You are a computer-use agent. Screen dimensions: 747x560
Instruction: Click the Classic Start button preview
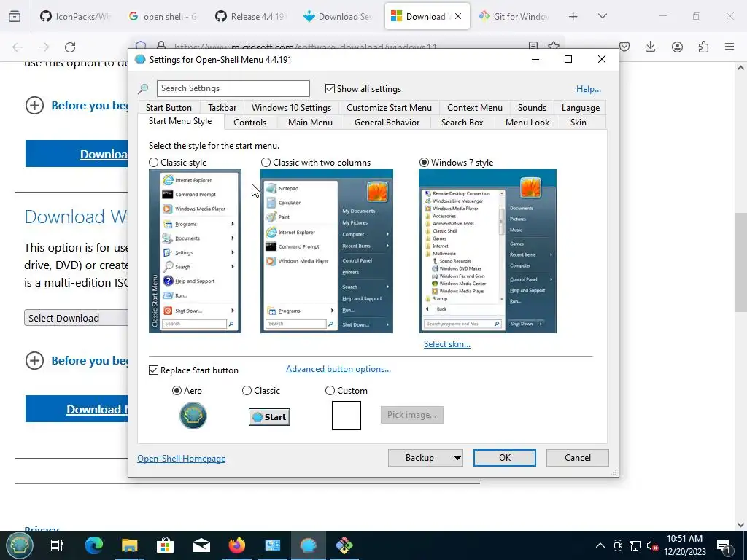(x=269, y=416)
